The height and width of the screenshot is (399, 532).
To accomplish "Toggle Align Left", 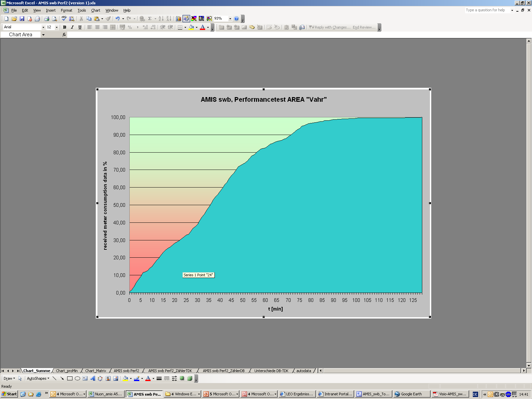I will [90, 27].
